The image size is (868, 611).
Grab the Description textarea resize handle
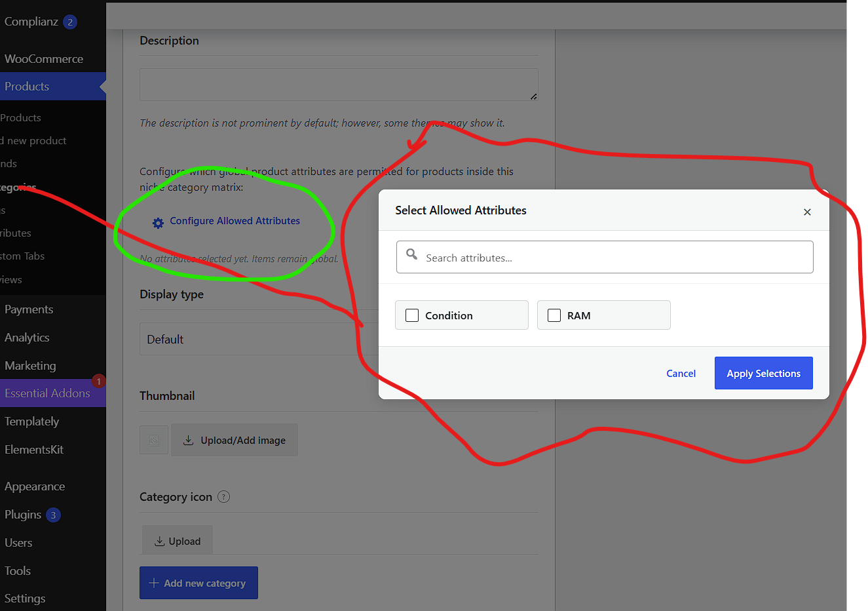pyautogui.click(x=534, y=96)
